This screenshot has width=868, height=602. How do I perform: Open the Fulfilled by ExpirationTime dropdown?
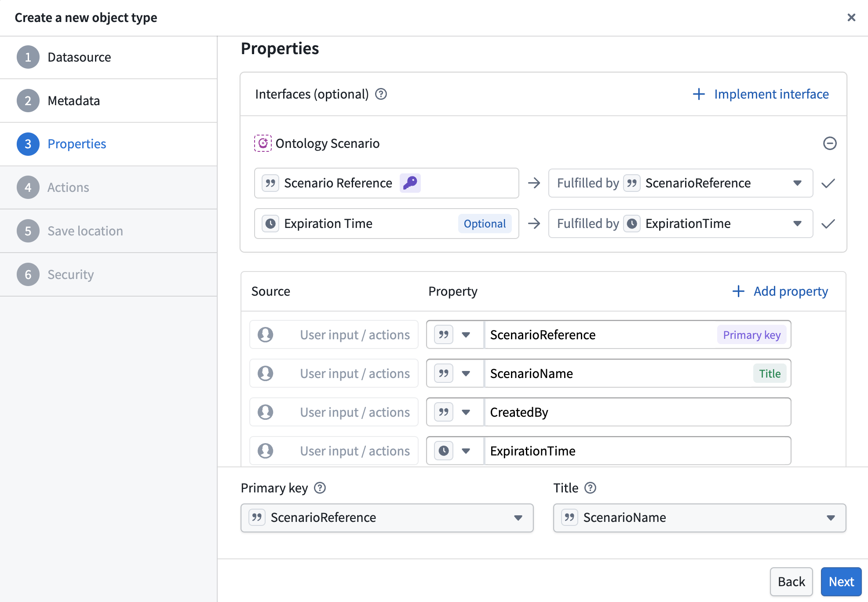pos(680,224)
